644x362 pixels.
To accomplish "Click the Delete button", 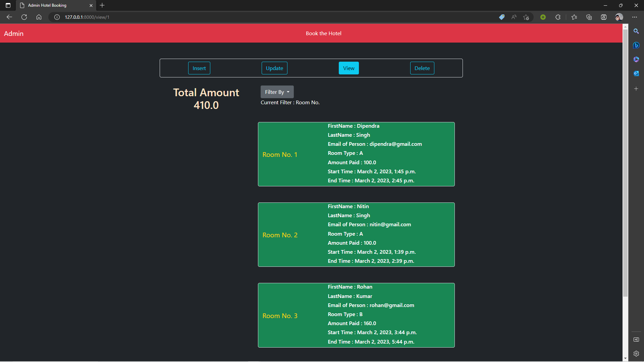I will [x=422, y=68].
